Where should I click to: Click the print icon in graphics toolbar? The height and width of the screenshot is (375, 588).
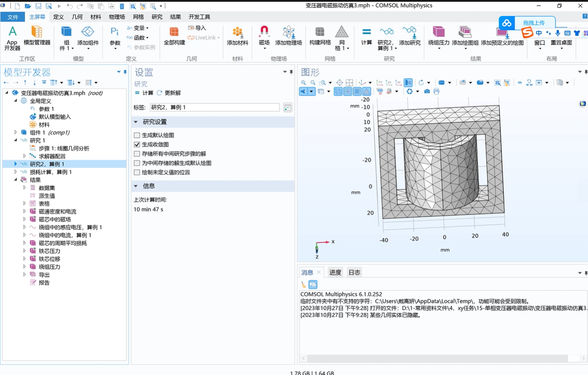(436, 91)
